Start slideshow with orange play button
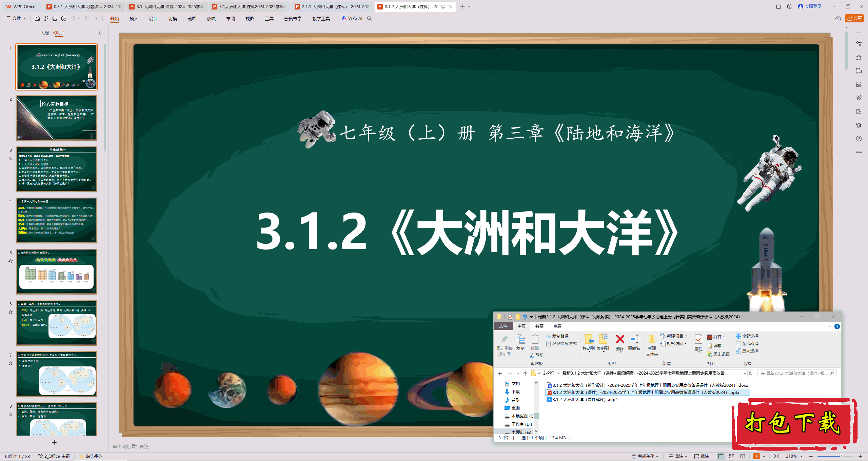The height and width of the screenshot is (461, 868). pyautogui.click(x=756, y=456)
